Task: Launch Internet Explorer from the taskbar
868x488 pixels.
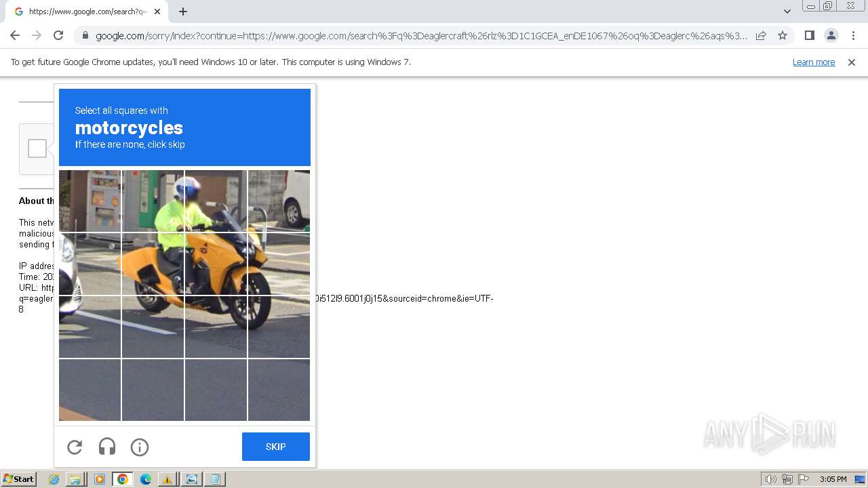Action: point(54,479)
